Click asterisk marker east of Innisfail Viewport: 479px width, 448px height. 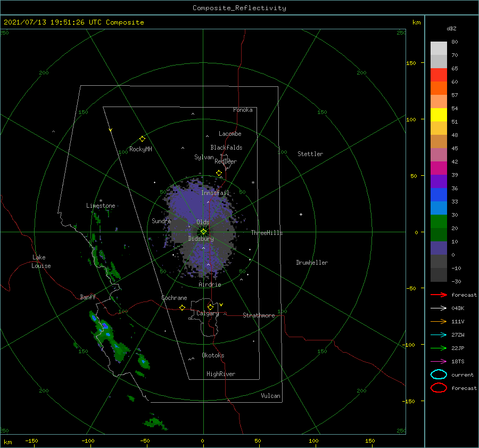[x=253, y=183]
